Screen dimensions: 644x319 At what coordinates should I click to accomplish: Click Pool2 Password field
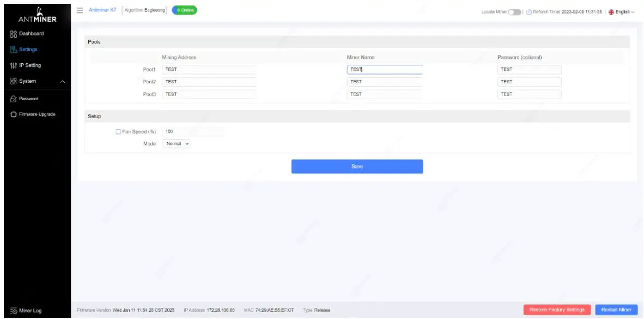coord(530,82)
